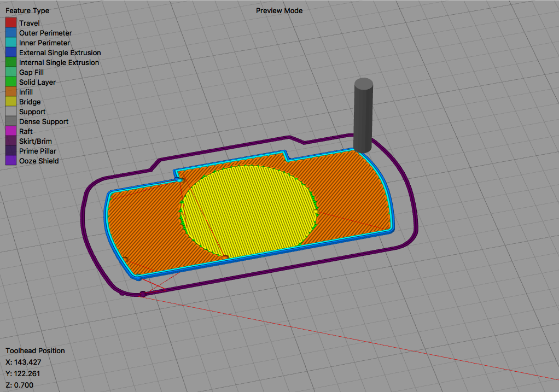The width and height of the screenshot is (559, 392).
Task: Select the magenta Raft swatch
Action: pyautogui.click(x=11, y=132)
